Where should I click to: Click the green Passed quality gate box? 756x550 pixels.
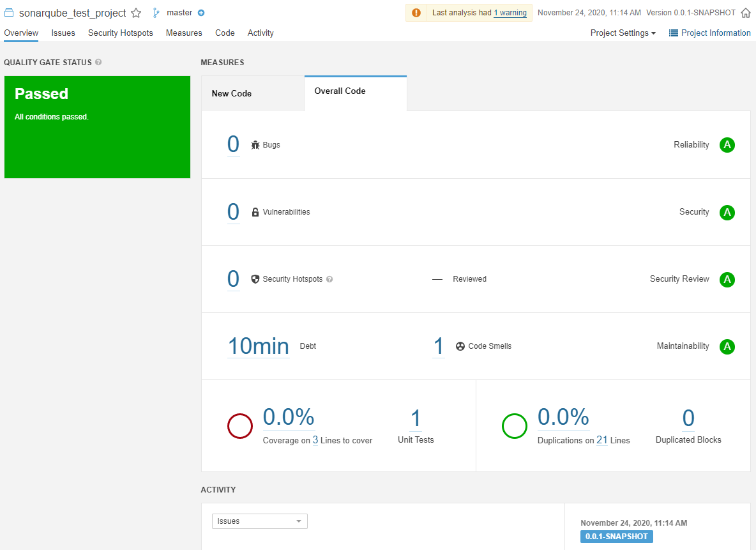98,127
